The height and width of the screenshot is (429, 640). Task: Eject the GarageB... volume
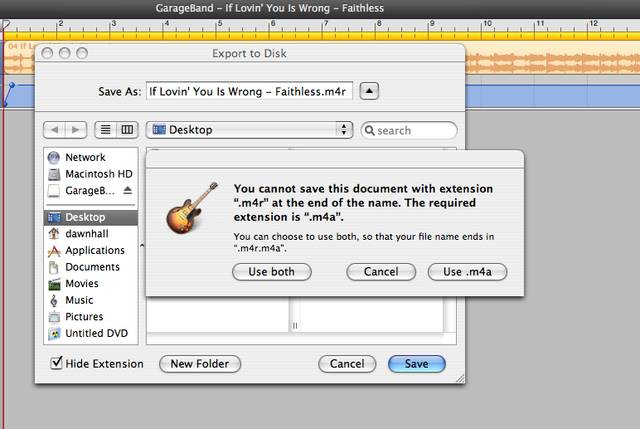click(x=128, y=190)
